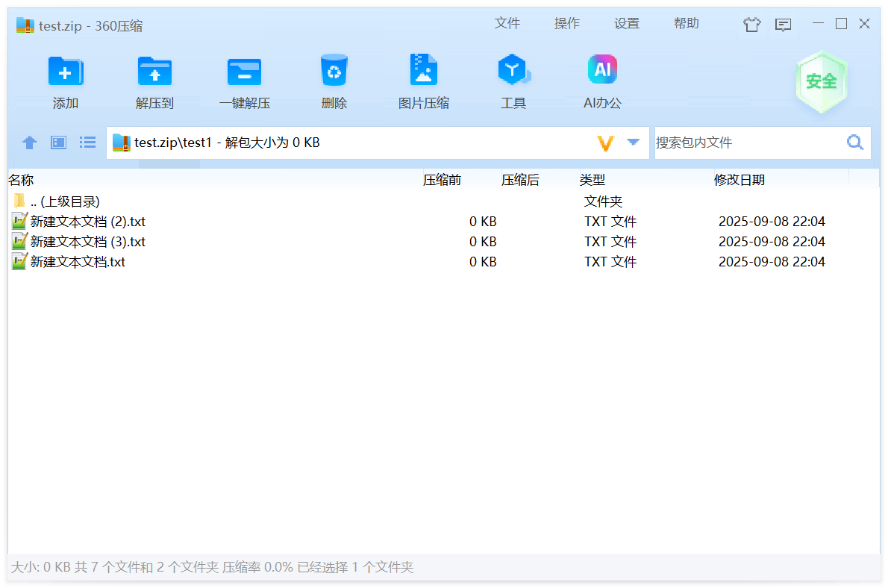Launch the AI办公 feature
Image resolution: width=888 pixels, height=588 pixels.
pos(602,72)
